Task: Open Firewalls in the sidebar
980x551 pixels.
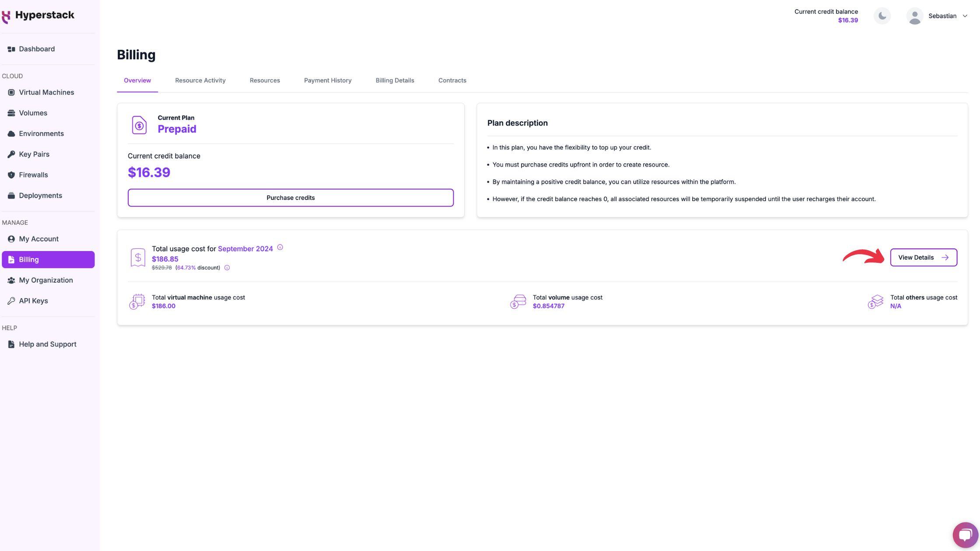Action: point(48,175)
